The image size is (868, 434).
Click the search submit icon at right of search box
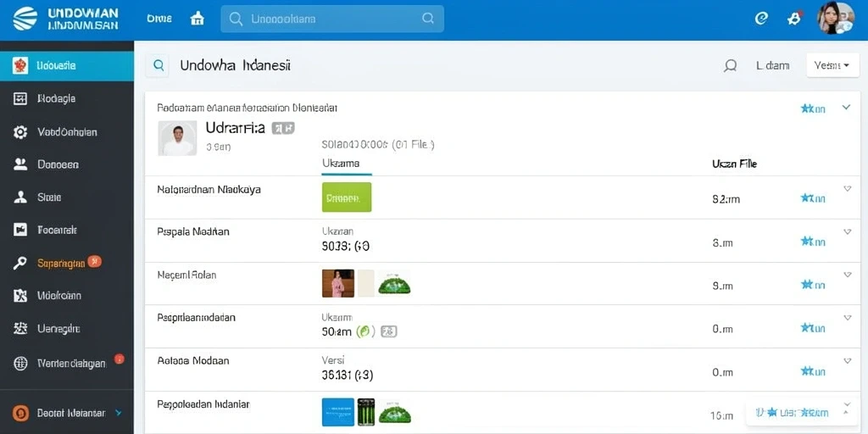click(428, 19)
